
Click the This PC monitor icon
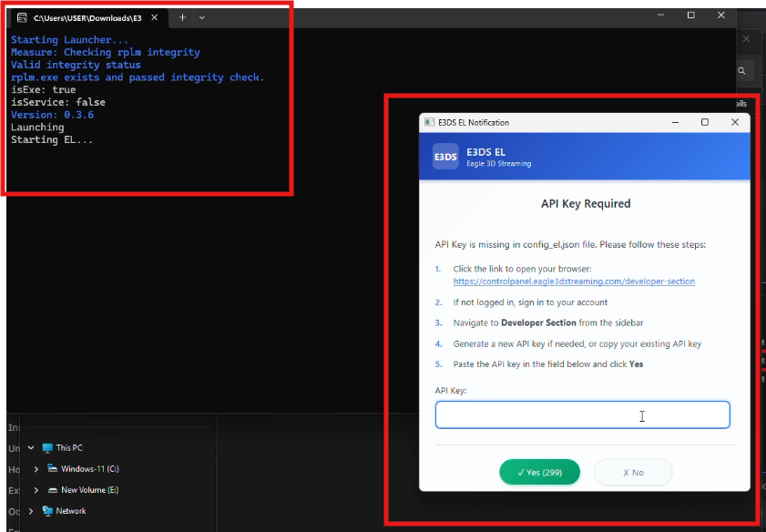coord(47,448)
